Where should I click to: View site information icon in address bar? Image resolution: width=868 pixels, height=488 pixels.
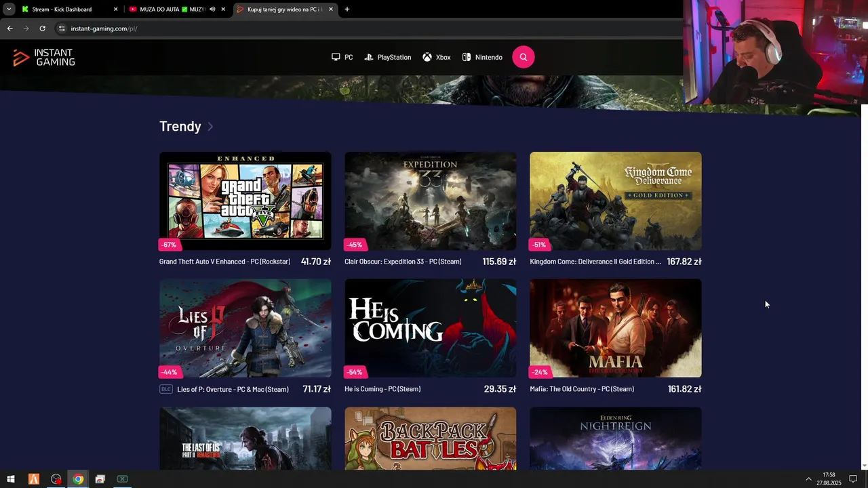[62, 28]
